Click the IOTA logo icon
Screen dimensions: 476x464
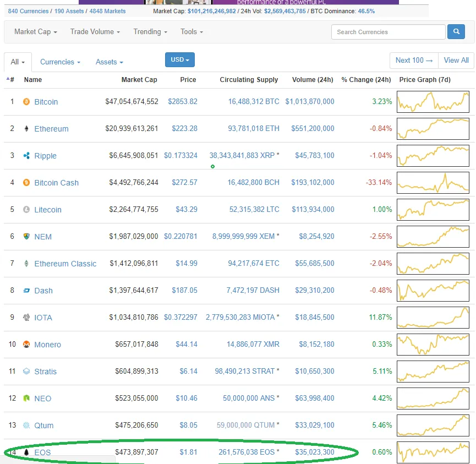click(x=26, y=318)
